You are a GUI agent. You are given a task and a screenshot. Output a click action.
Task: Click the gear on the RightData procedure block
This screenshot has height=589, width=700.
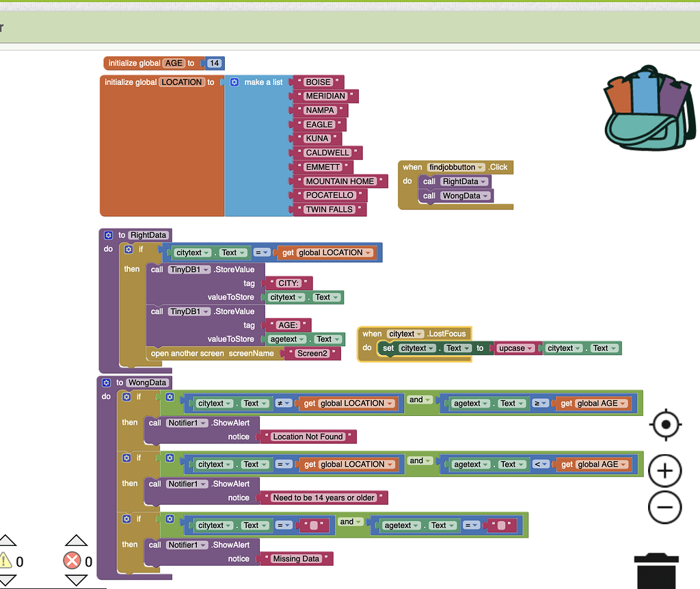tap(108, 235)
